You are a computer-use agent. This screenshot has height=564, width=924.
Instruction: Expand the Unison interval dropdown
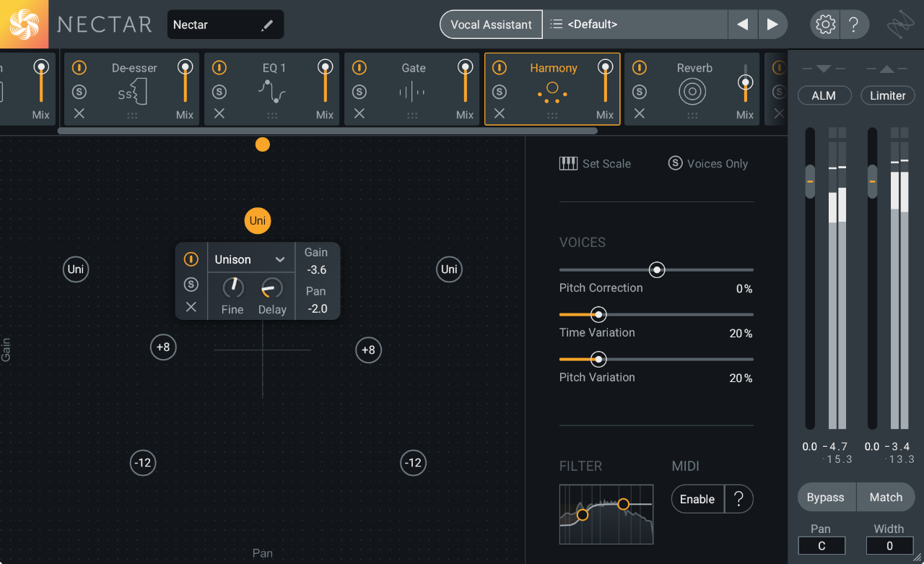click(250, 260)
